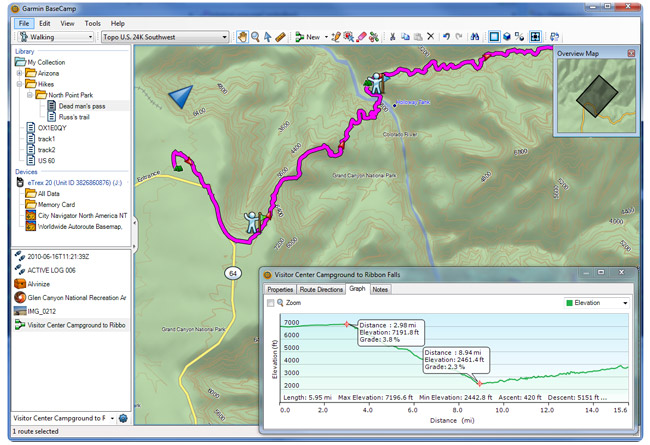Open the File menu
Viewport: 650px width, 445px height.
click(24, 24)
